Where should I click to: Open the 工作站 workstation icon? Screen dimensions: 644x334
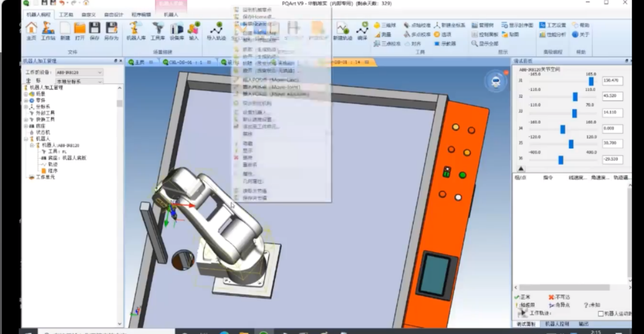click(48, 30)
